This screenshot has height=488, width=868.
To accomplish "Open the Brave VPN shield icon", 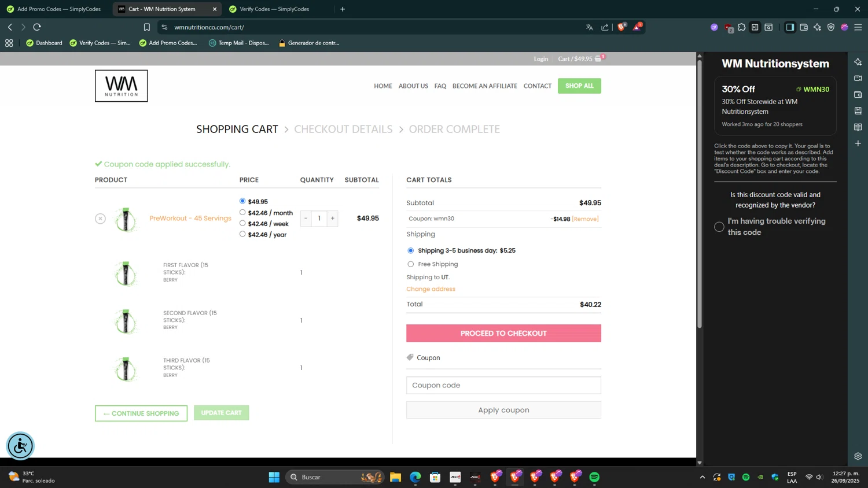I will click(831, 27).
